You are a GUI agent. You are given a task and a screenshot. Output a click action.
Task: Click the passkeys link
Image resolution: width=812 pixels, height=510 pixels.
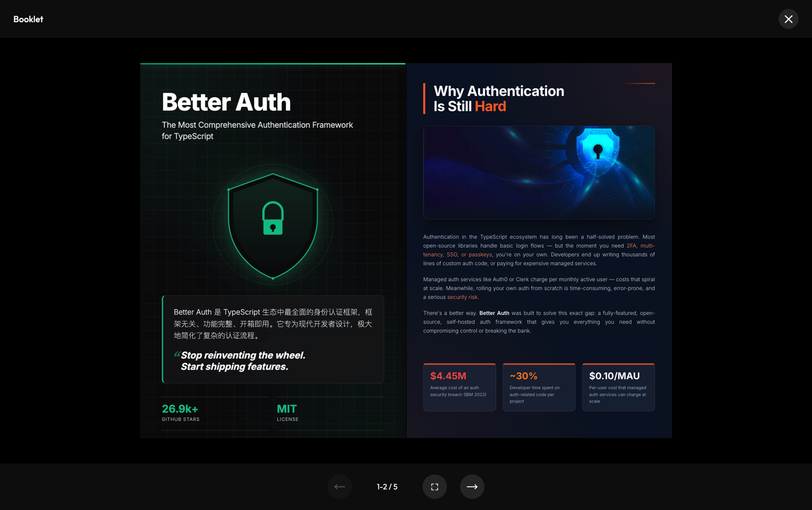(479, 254)
